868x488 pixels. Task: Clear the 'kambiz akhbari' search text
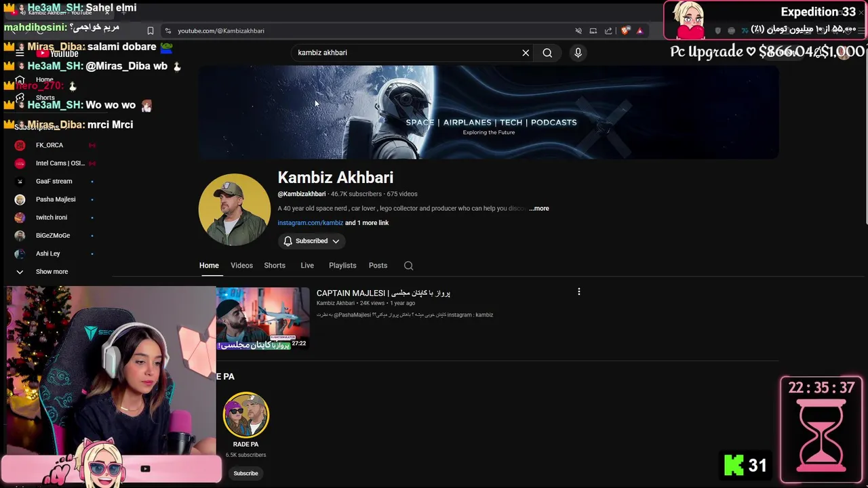(x=526, y=53)
